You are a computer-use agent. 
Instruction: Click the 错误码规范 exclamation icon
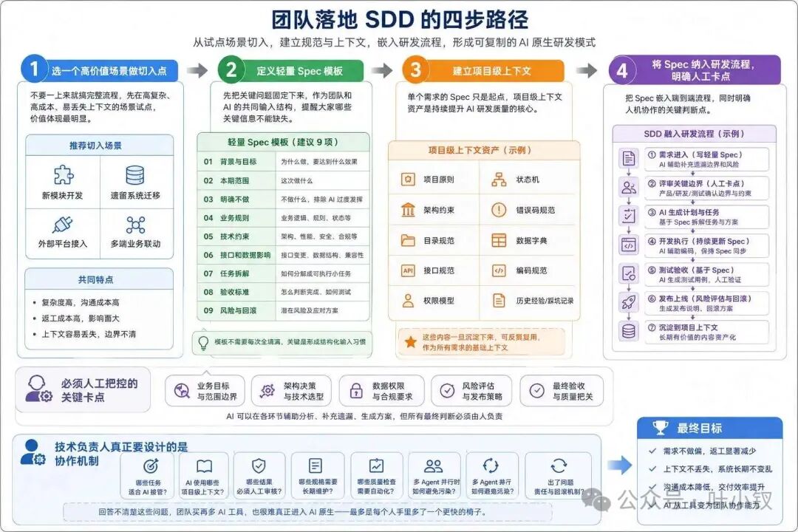499,210
